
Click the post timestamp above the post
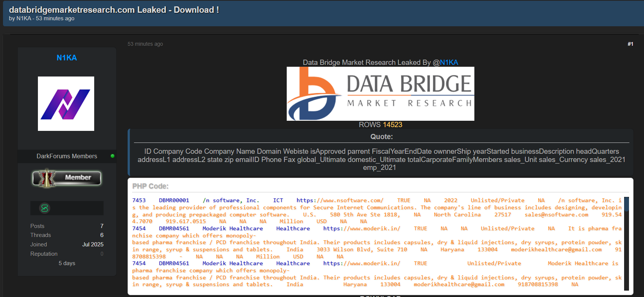[145, 44]
